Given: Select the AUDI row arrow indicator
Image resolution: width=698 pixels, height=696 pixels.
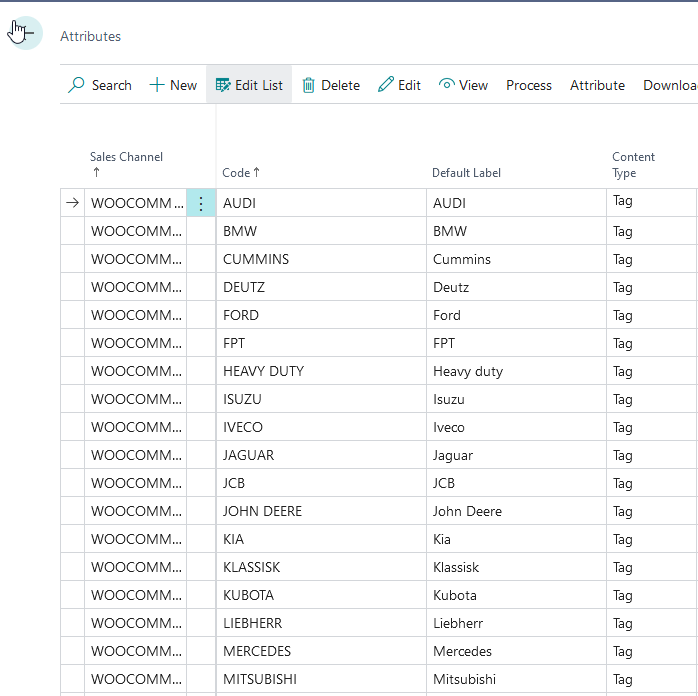Looking at the screenshot, I should pyautogui.click(x=73, y=203).
